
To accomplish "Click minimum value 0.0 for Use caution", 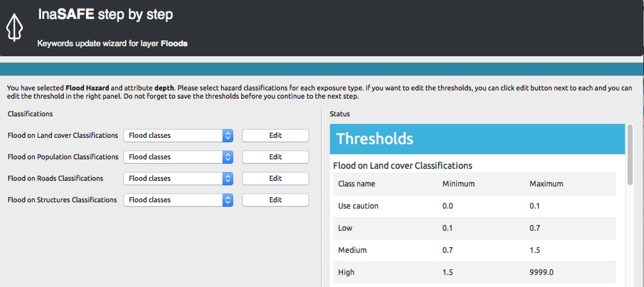I will click(x=447, y=206).
